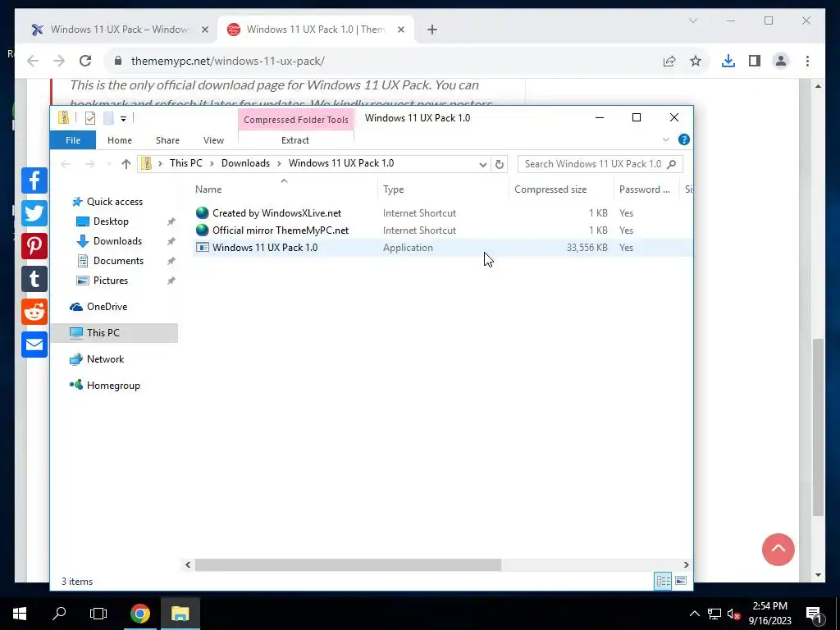
Task: Open Quick access in navigation pane
Action: [x=115, y=202]
